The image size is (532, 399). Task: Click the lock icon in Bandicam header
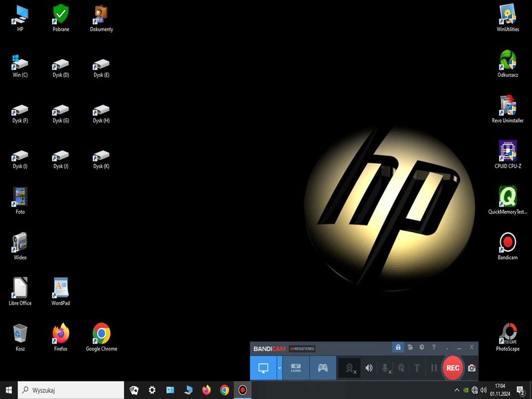(x=398, y=347)
